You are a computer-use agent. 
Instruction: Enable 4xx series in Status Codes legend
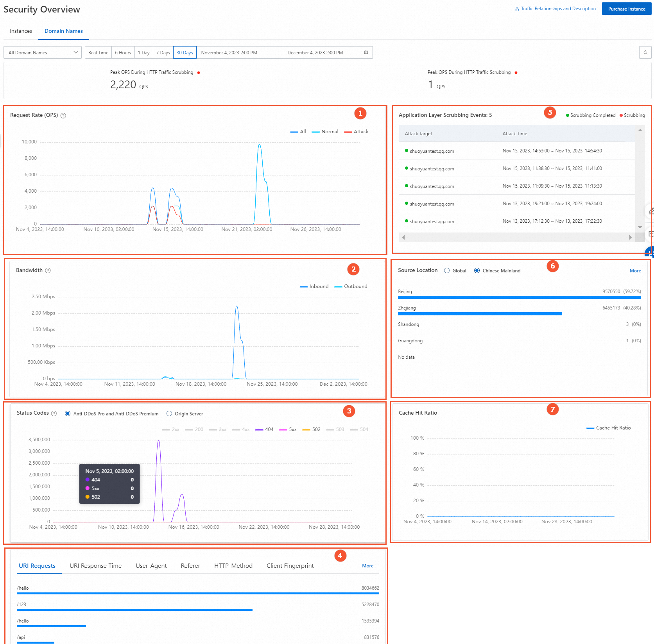[x=241, y=429]
